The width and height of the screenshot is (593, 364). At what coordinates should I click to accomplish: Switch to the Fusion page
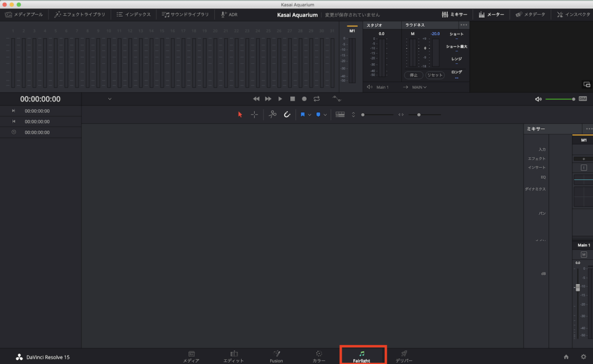(x=276, y=356)
